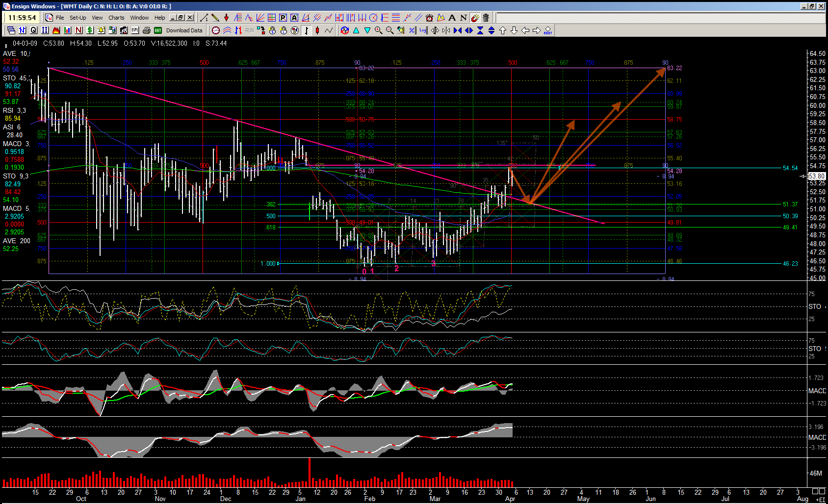828x504 pixels.
Task: Select the text A annotation tool
Action: pos(452,18)
